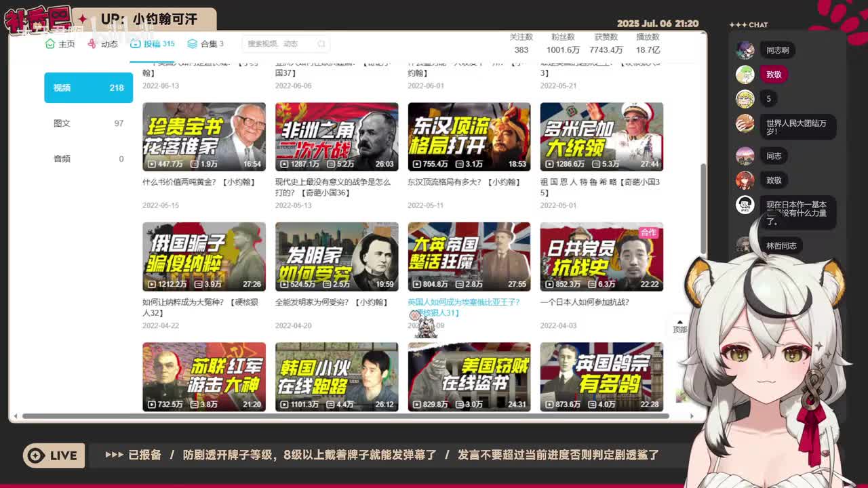Click the play count icon showing 1212.2万
The width and height of the screenshot is (868, 488).
tap(152, 284)
